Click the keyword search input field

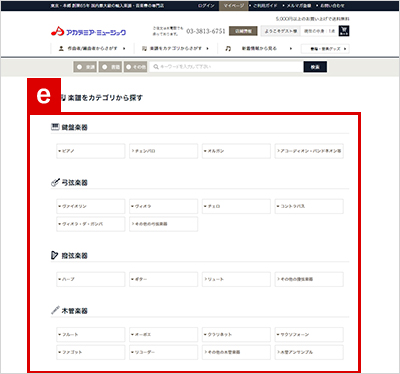pos(226,67)
